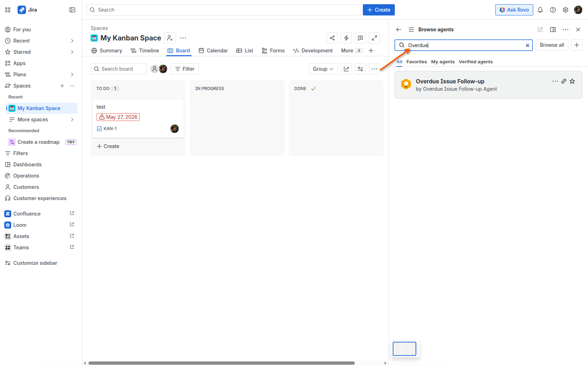Viewport: 588px width, 365px height.
Task: Click the share icon
Action: click(x=332, y=38)
